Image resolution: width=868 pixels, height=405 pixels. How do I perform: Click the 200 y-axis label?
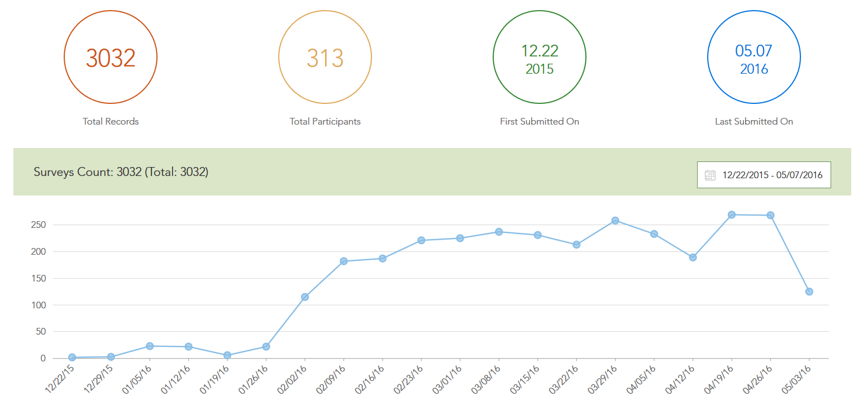37,252
